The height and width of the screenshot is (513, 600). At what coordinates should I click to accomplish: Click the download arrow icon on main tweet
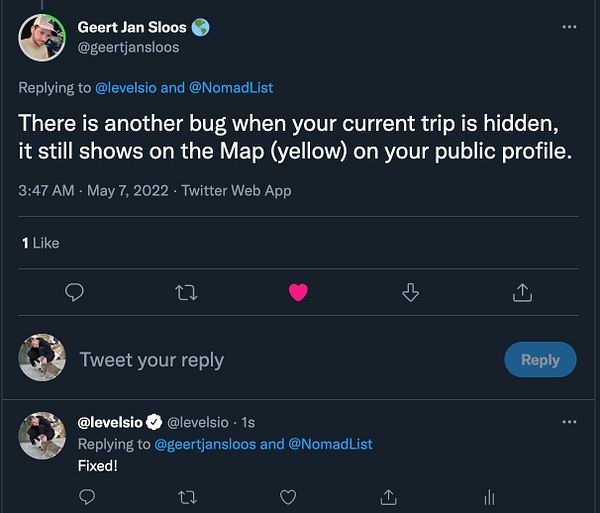point(410,292)
